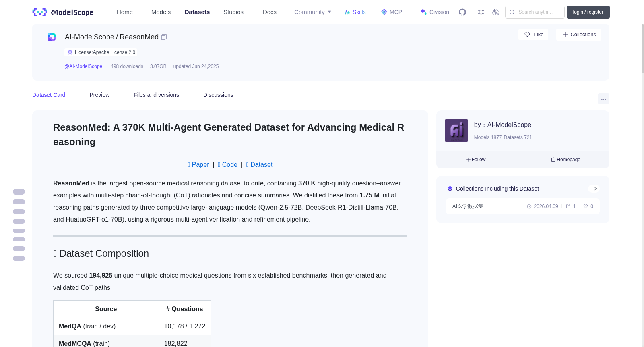Open the Studios section

[233, 12]
